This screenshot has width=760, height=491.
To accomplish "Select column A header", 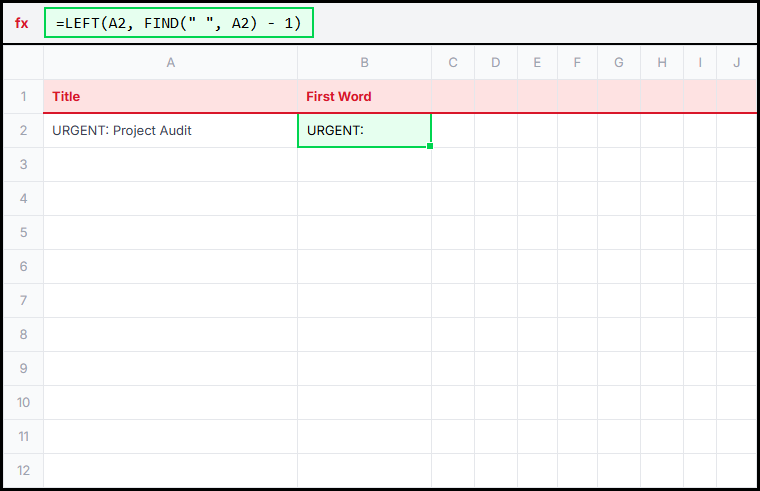I will tap(170, 63).
